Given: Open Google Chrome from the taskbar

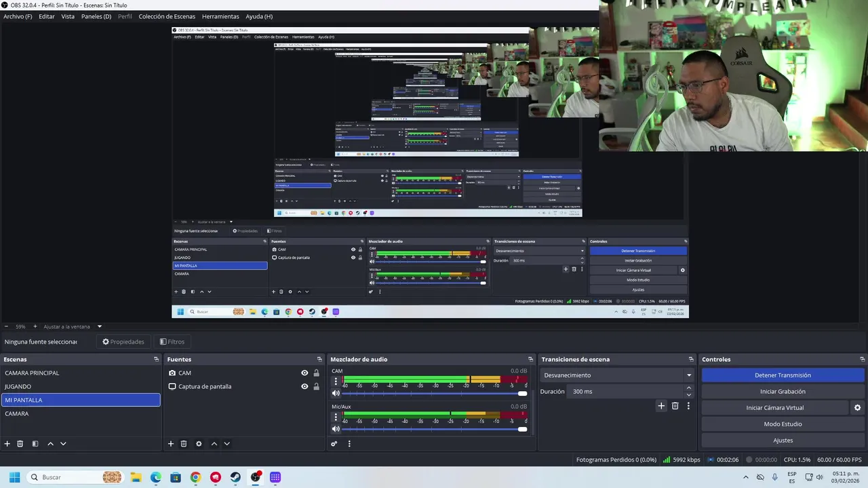Looking at the screenshot, I should pos(195,477).
